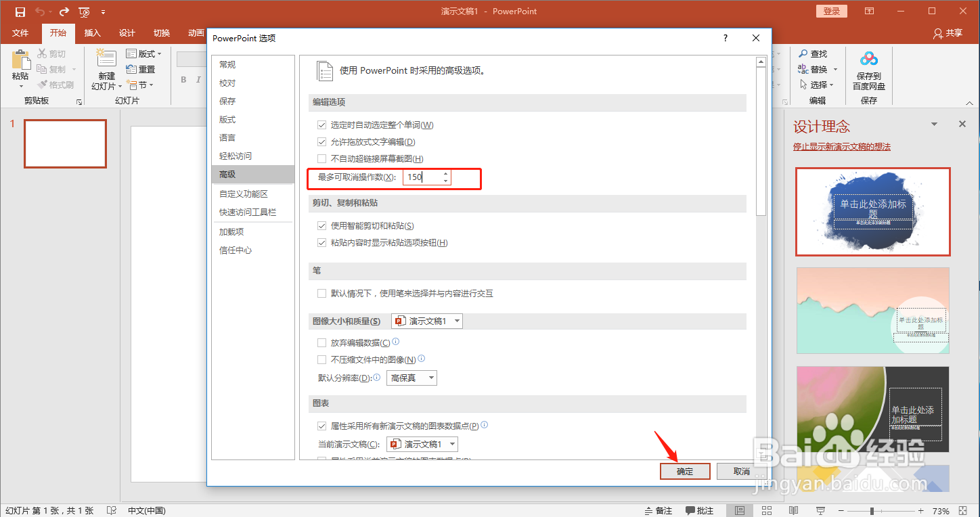Open Customize Quick Access Toolbar arrow
The height and width of the screenshot is (517, 980).
coord(103,12)
